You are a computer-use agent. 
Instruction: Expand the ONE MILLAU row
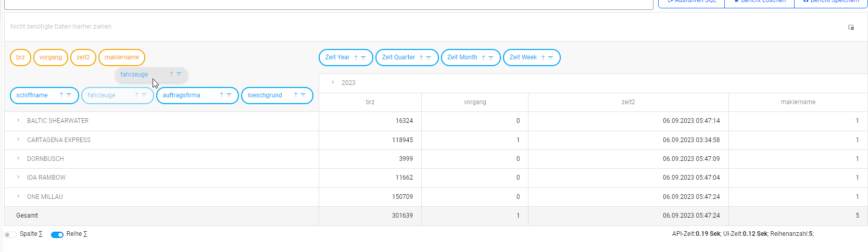pyautogui.click(x=18, y=196)
